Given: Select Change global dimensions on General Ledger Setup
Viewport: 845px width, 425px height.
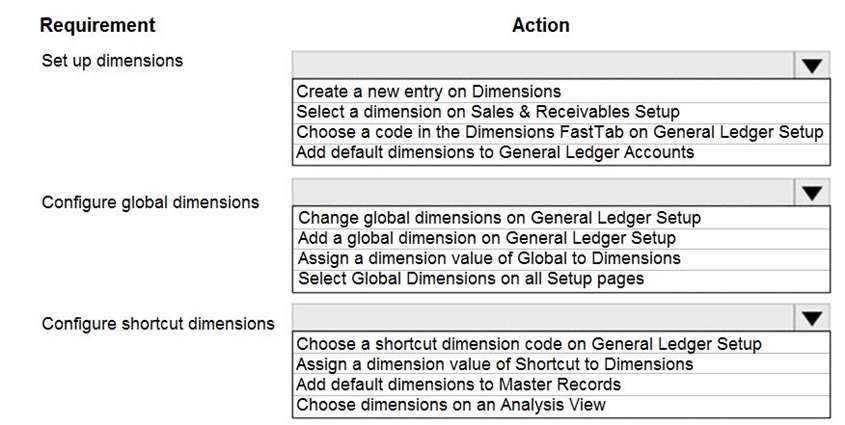Looking at the screenshot, I should point(561,218).
